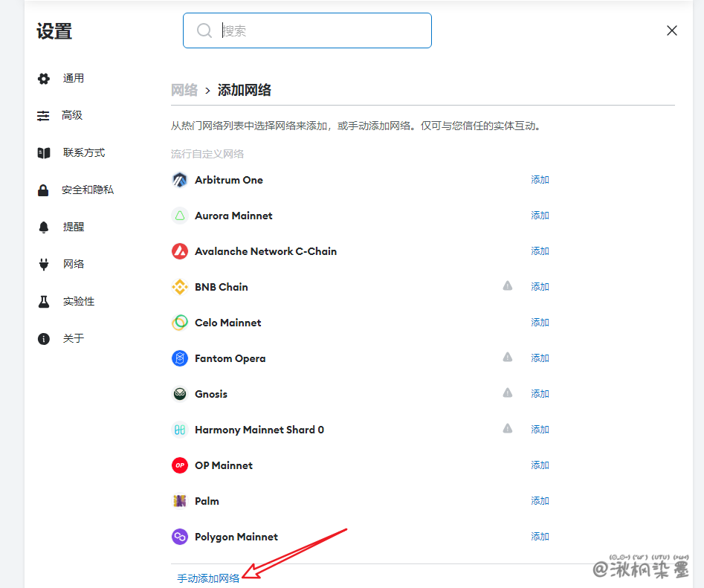Click the Fantom Opera logo icon
Image resolution: width=704 pixels, height=588 pixels.
[x=179, y=358]
